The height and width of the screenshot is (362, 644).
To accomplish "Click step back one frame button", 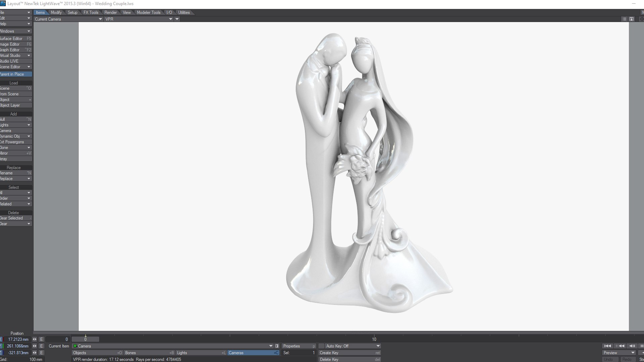I will click(632, 346).
